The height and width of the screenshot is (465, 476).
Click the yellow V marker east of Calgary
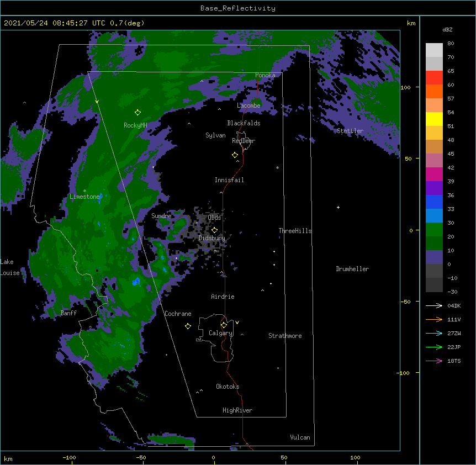point(237,323)
